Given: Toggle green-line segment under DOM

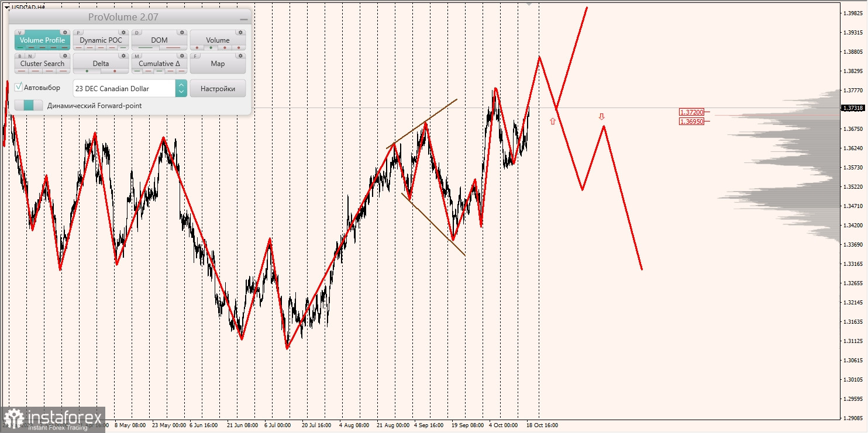Looking at the screenshot, I should tap(146, 47).
